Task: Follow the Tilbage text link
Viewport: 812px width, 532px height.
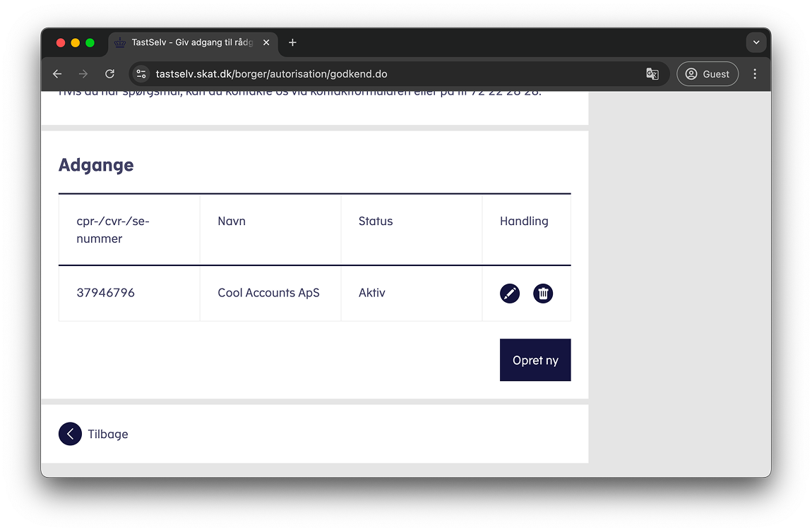Action: coord(108,434)
